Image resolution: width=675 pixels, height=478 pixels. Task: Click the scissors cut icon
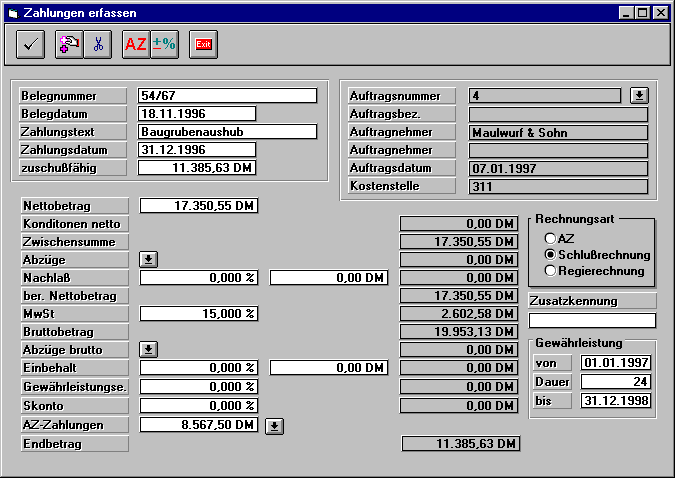click(x=97, y=44)
